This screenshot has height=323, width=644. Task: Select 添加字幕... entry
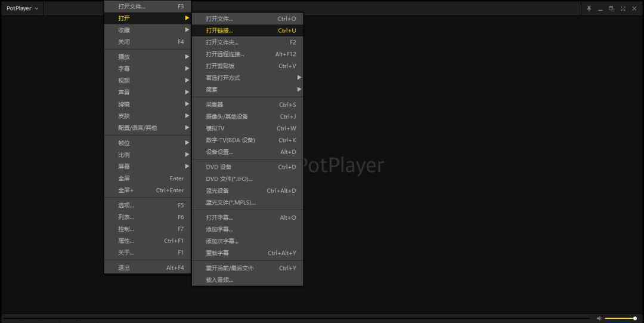[x=247, y=229]
